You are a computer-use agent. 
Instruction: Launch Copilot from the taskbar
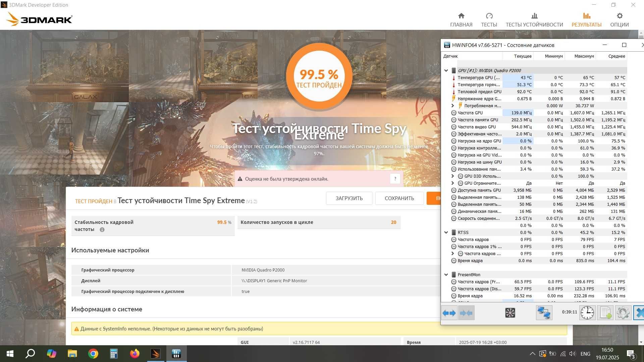pos(51,354)
